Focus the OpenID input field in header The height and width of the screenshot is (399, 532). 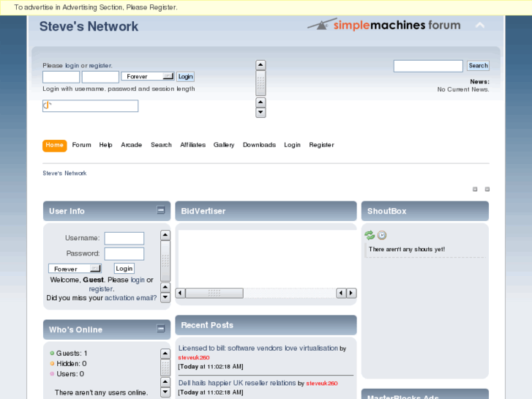pos(90,106)
